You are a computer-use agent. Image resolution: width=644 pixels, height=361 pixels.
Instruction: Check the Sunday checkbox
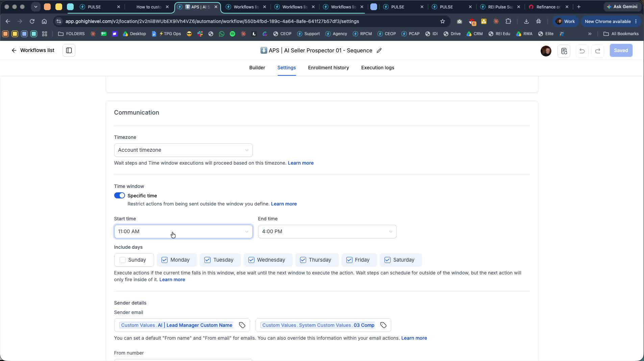point(123,260)
